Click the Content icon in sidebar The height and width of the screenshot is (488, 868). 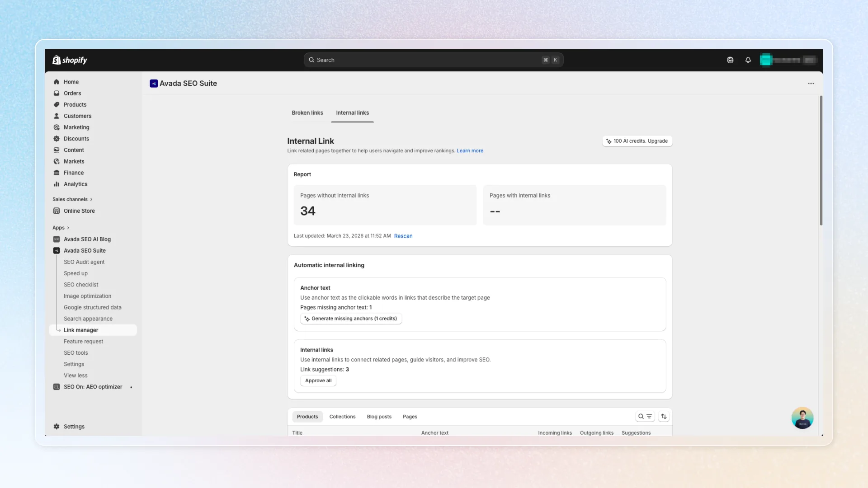(57, 150)
